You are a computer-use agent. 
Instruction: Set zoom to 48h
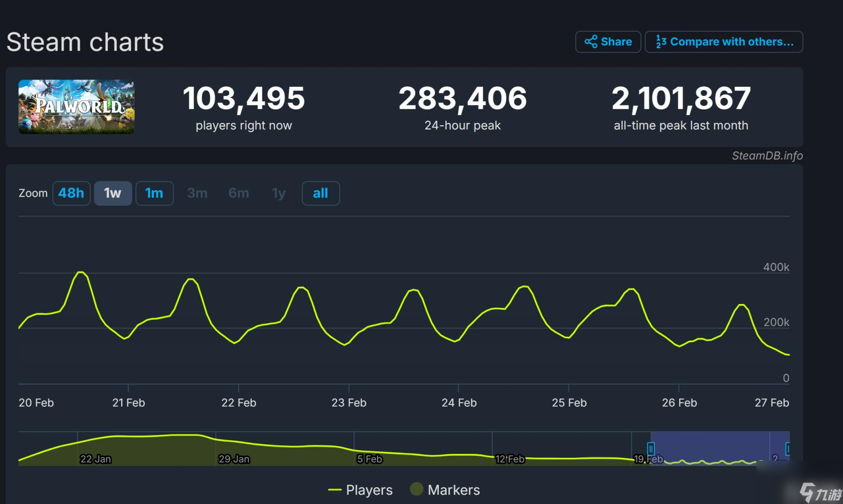[71, 193]
